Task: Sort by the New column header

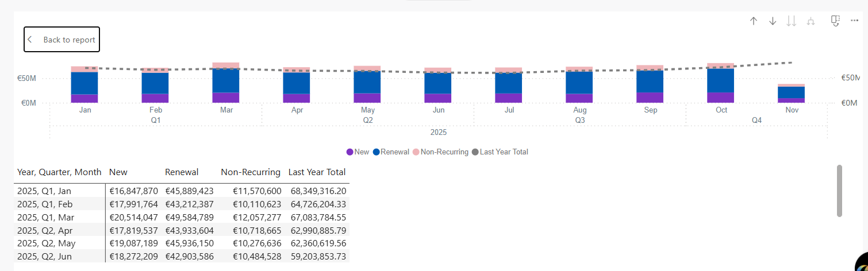Action: pyautogui.click(x=118, y=172)
